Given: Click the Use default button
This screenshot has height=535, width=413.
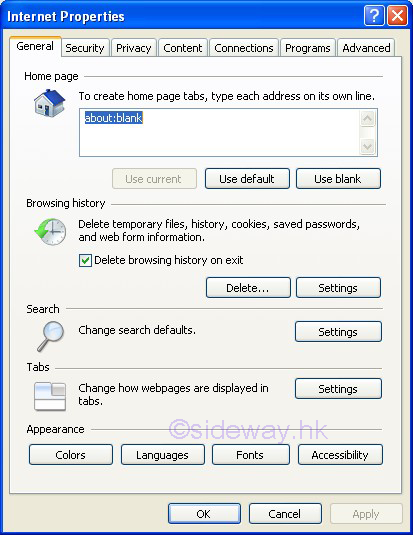Looking at the screenshot, I should [247, 178].
